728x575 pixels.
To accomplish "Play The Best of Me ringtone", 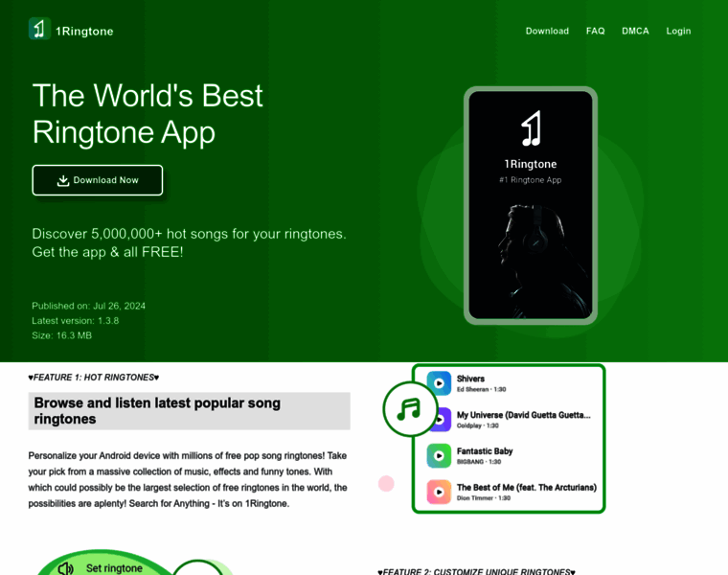I will tap(439, 492).
